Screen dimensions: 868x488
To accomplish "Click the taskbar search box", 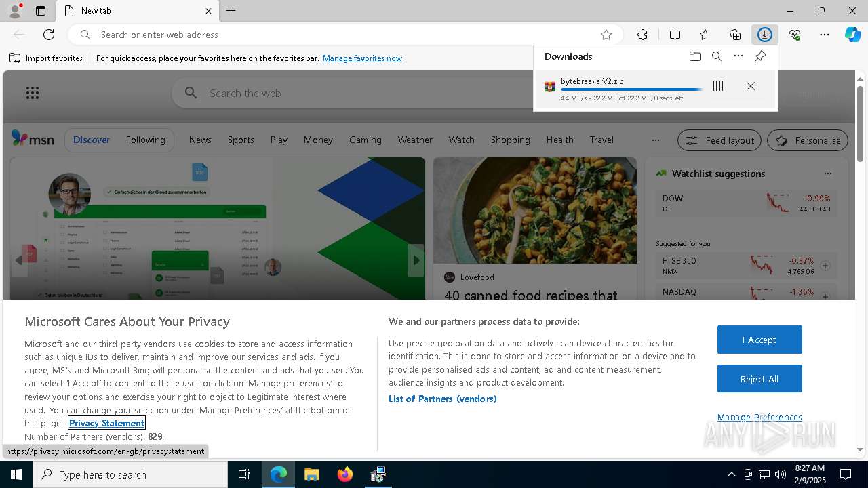I will pos(130,474).
